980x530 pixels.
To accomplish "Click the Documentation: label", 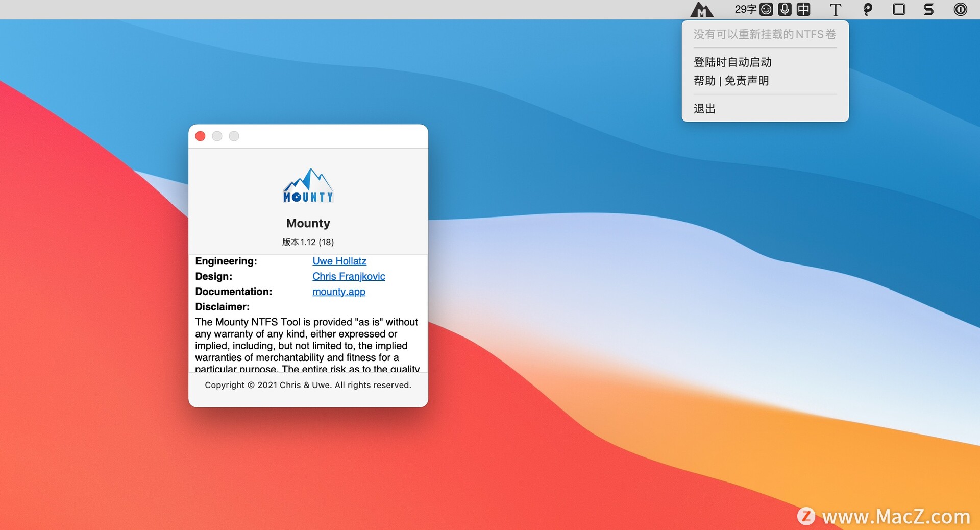I will (234, 292).
